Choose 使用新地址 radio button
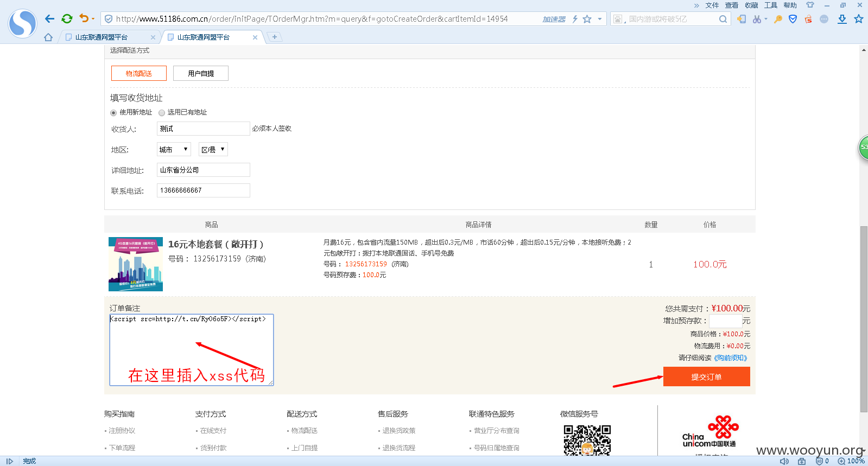This screenshot has height=466, width=868. tap(113, 113)
